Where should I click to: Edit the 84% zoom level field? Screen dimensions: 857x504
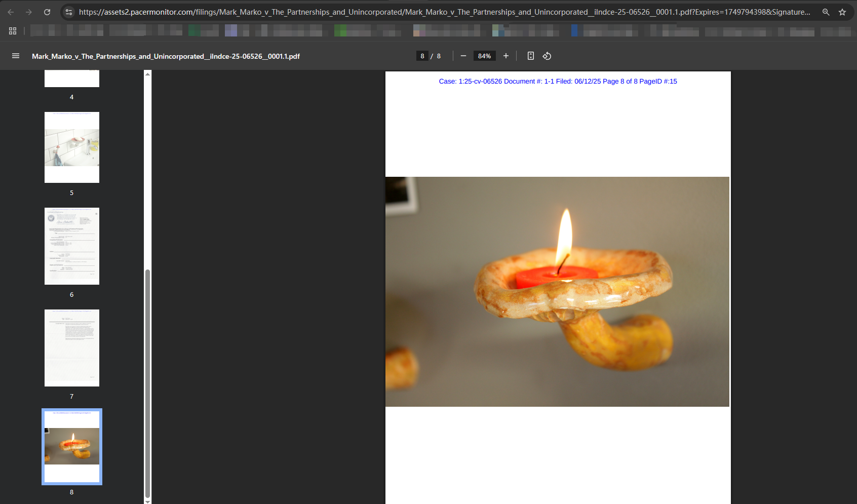(x=484, y=56)
